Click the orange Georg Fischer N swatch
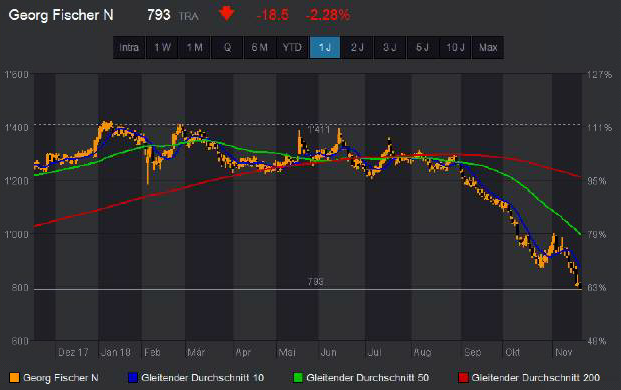The height and width of the screenshot is (390, 621). pyautogui.click(x=14, y=378)
